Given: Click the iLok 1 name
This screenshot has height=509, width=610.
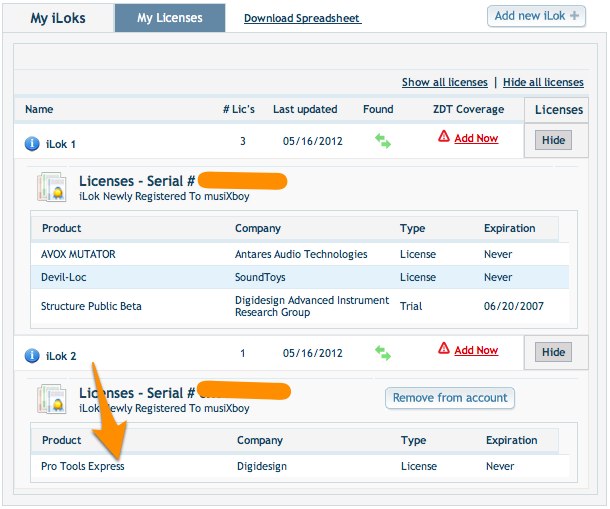Looking at the screenshot, I should click(61, 144).
